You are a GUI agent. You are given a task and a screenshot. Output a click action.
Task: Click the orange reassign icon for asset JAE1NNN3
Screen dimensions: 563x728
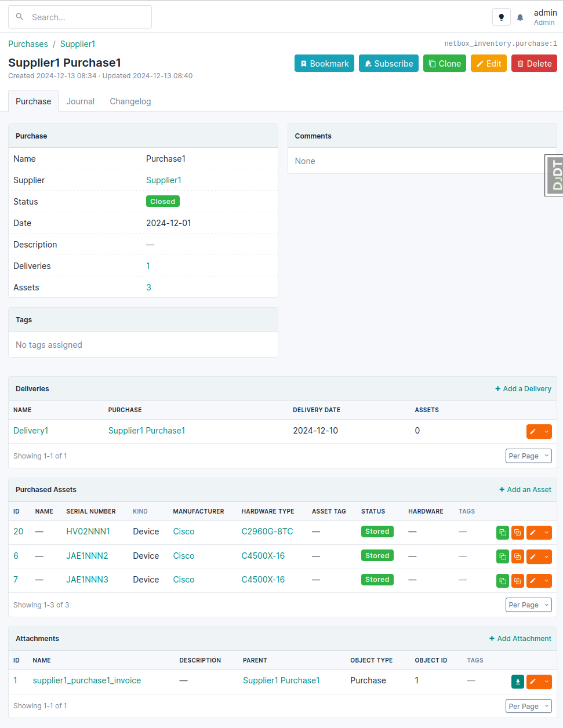click(518, 580)
